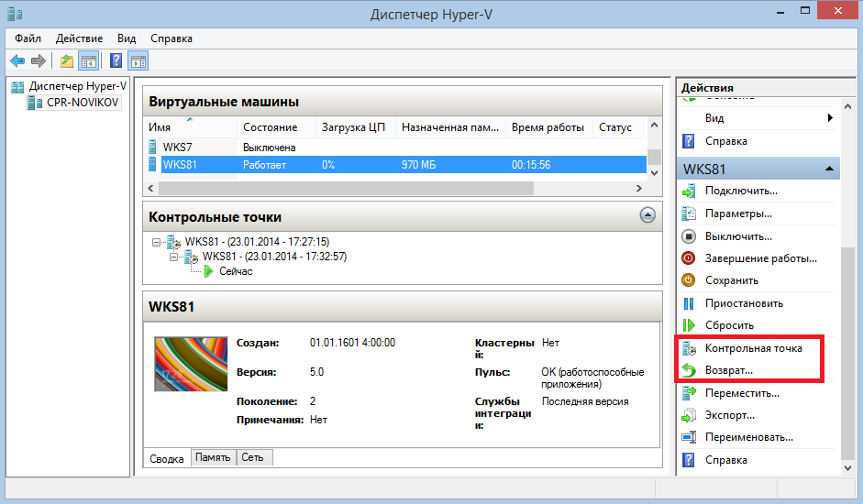Image resolution: width=863 pixels, height=504 pixels.
Task: Collapse the first WKS81 checkpoint tree node
Action: coord(157,242)
